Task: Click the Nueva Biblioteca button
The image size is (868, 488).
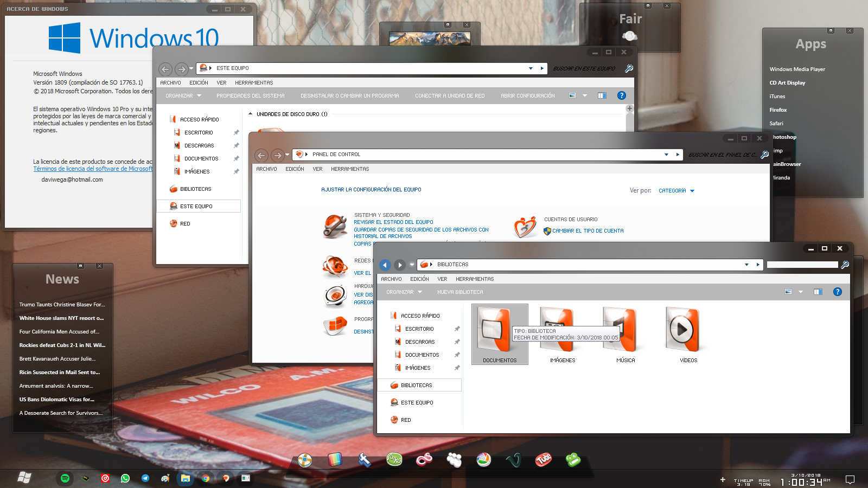Action: coord(459,292)
